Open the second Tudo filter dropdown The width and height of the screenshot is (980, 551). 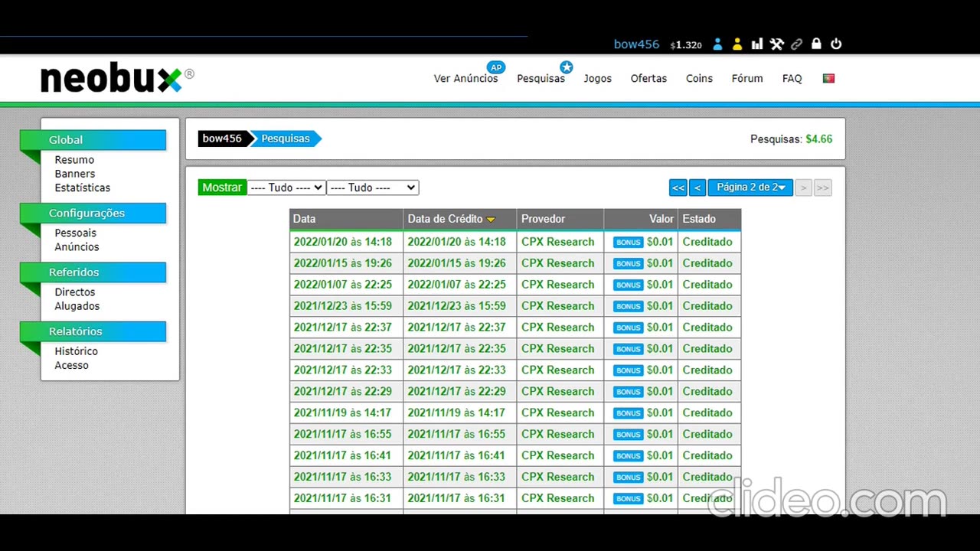pyautogui.click(x=372, y=187)
